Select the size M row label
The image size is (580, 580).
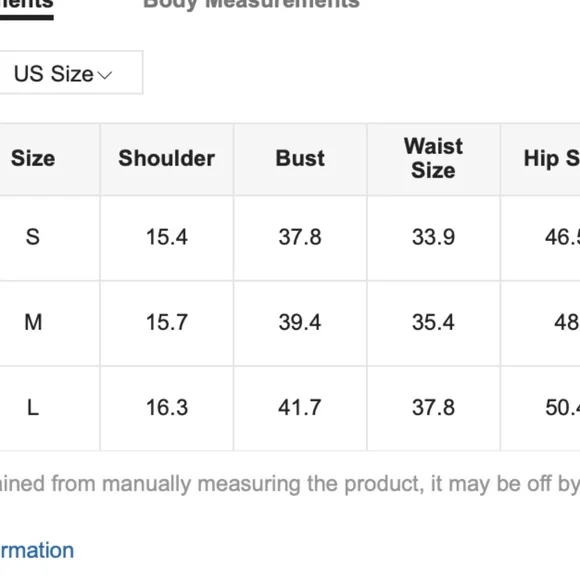tap(33, 322)
